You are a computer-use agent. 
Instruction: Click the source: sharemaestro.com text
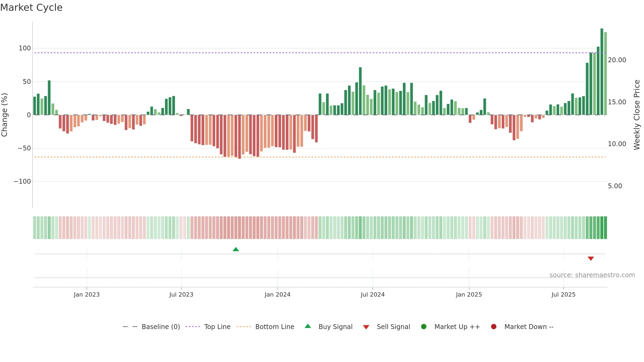click(592, 275)
